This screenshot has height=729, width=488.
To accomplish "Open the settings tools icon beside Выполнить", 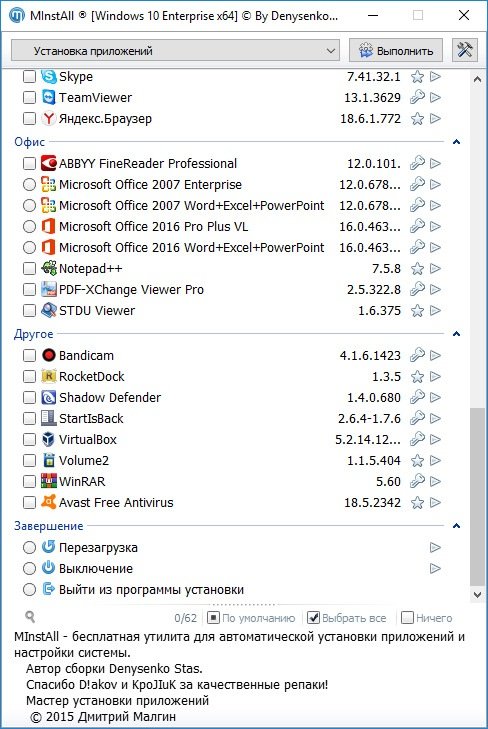I will [465, 50].
